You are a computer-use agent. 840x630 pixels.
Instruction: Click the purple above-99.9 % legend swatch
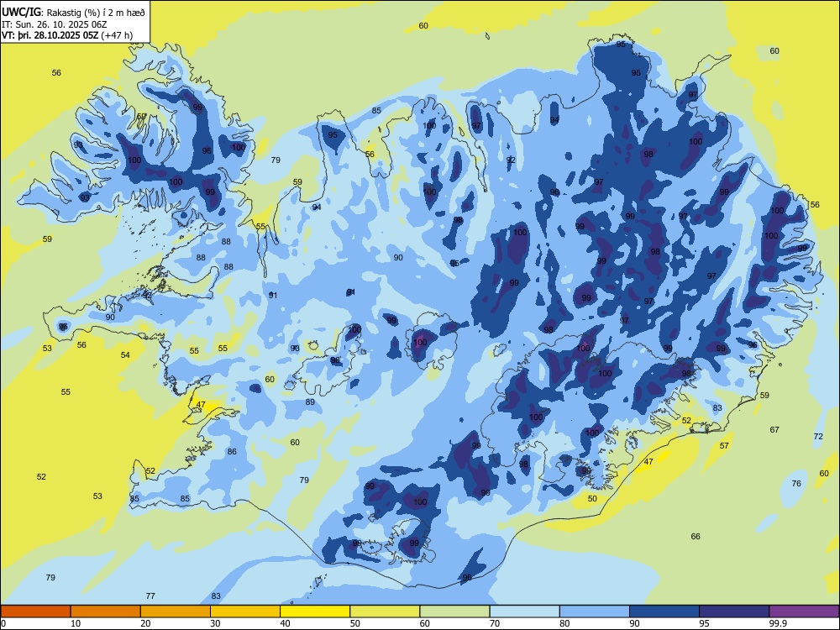(804, 612)
